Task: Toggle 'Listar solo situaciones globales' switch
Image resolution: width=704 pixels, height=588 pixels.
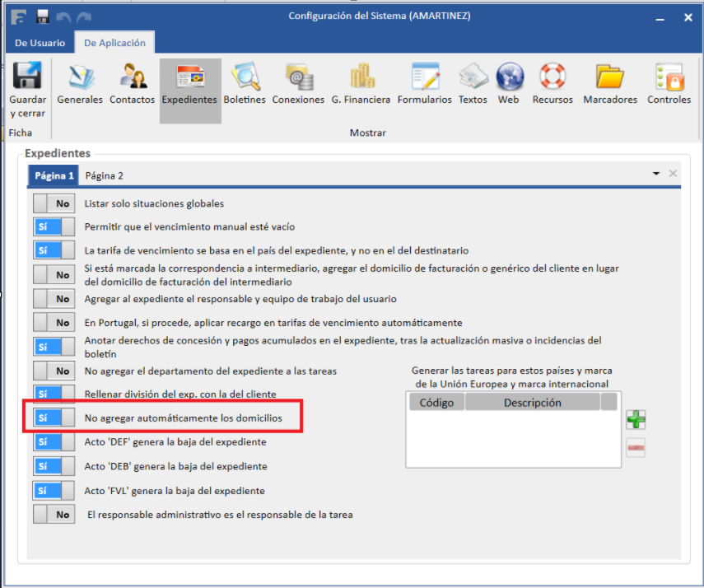Action: click(x=54, y=203)
